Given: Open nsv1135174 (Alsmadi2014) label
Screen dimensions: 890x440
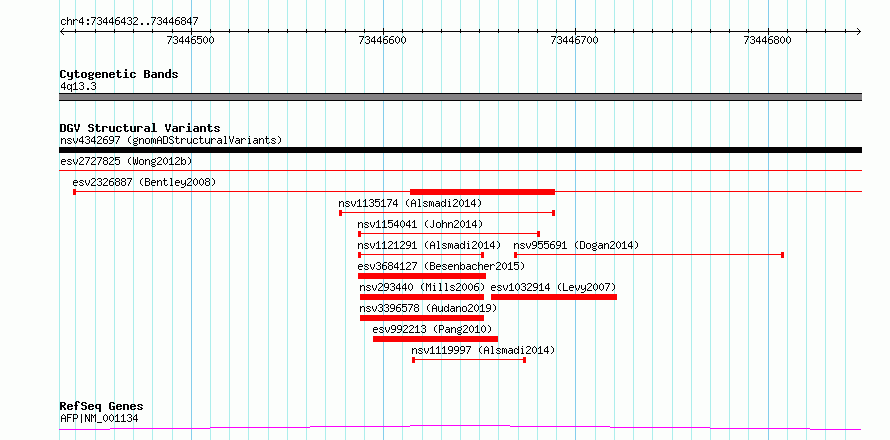Looking at the screenshot, I should click(x=410, y=203).
